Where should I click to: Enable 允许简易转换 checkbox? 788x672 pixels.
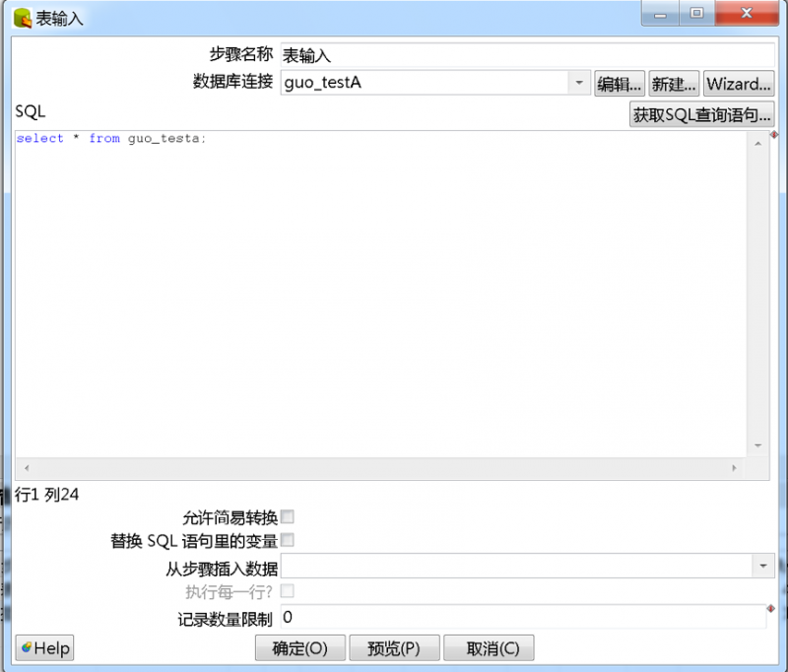[x=287, y=516]
